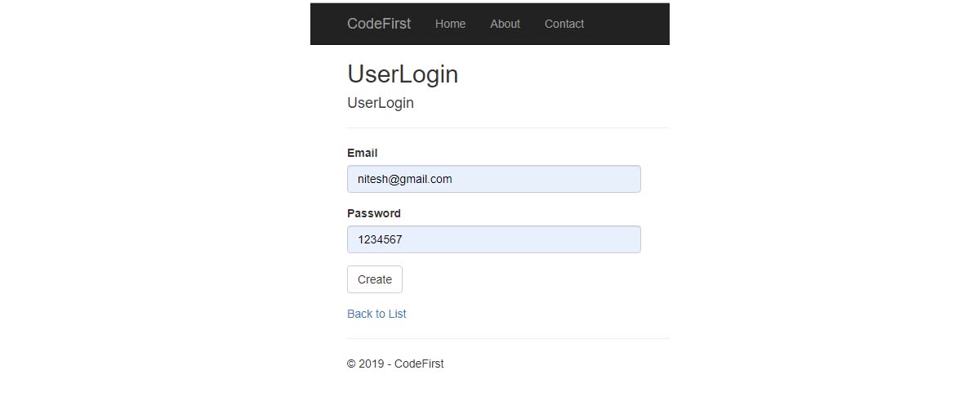Follow the Back to List link
This screenshot has height=415, width=980.
tap(376, 314)
